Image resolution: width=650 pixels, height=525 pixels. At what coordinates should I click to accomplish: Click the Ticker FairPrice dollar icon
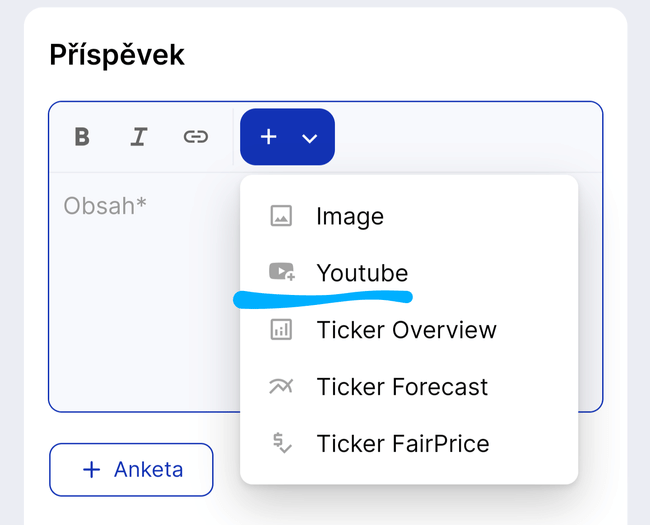click(x=281, y=443)
